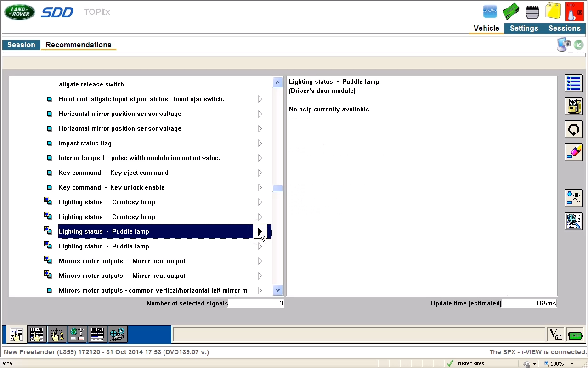Select Key command - Key eject command

113,172
